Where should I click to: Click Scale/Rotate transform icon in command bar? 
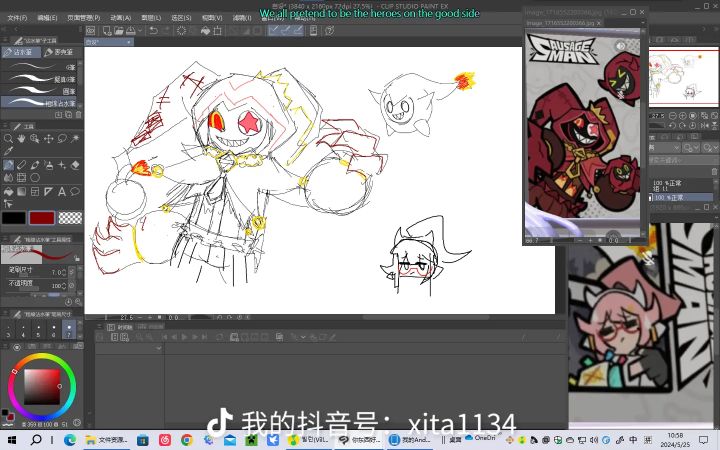(x=218, y=31)
